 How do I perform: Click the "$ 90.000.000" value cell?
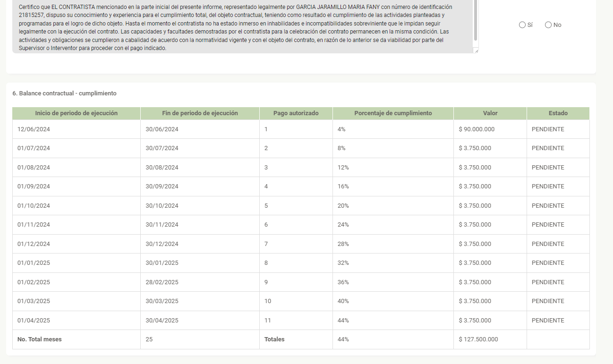pos(490,129)
